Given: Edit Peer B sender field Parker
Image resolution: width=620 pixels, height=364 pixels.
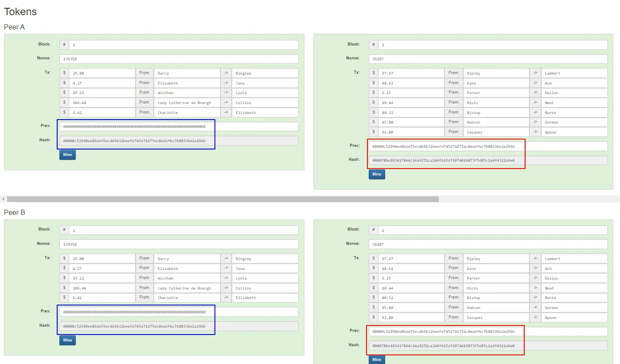Looking at the screenshot, I should point(497,278).
